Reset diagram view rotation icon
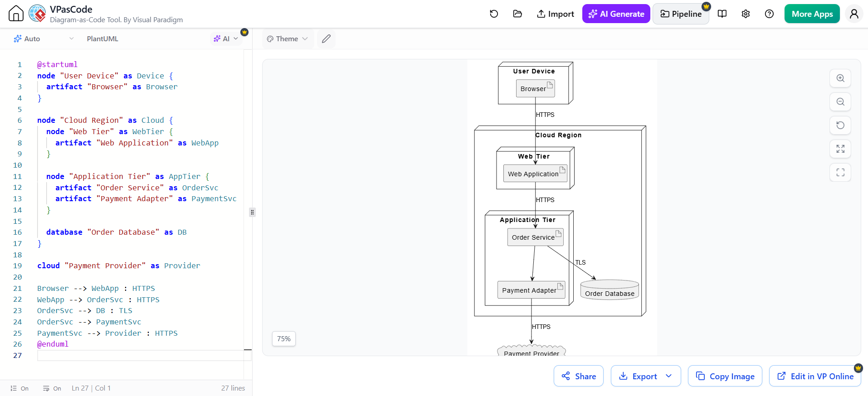This screenshot has height=396, width=868. [840, 126]
